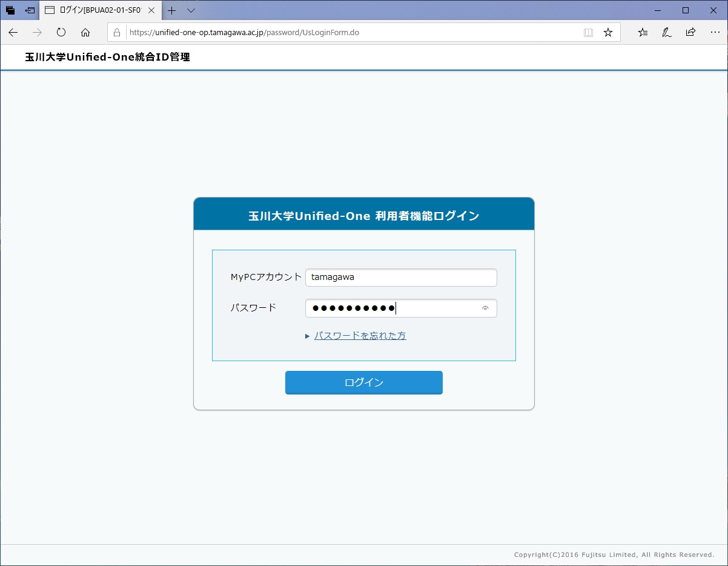The image size is (728, 566).
Task: Go back to the previous page
Action: 13,32
